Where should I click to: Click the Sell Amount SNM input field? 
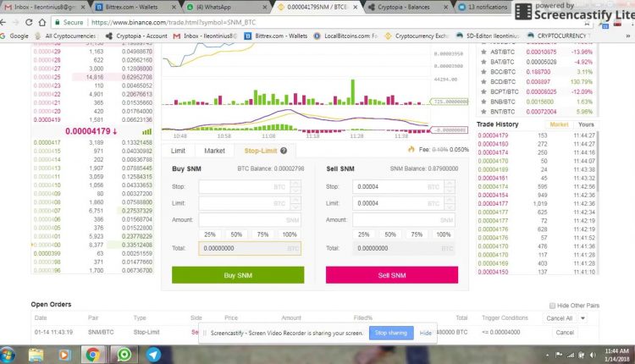pos(404,220)
